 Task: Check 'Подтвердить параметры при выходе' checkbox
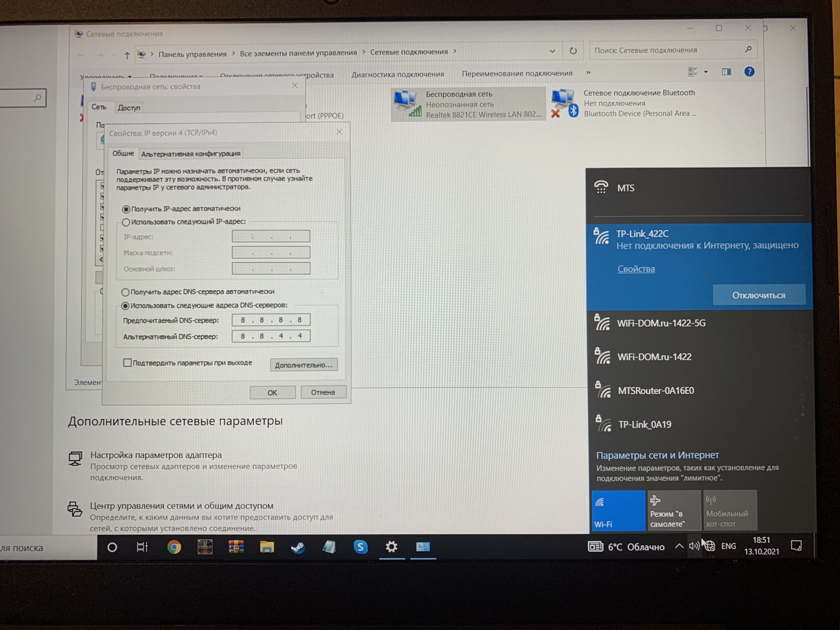128,363
